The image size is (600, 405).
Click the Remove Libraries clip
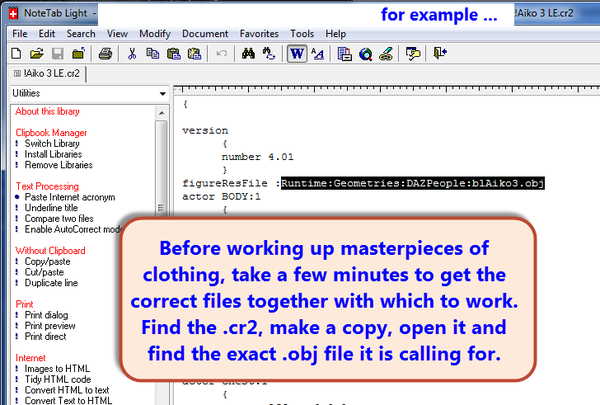tap(59, 165)
